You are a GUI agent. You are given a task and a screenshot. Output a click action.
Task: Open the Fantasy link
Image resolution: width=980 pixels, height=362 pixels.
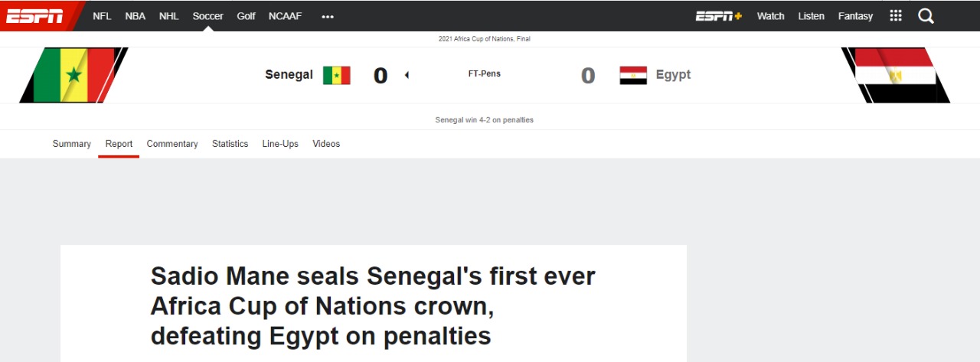[855, 16]
